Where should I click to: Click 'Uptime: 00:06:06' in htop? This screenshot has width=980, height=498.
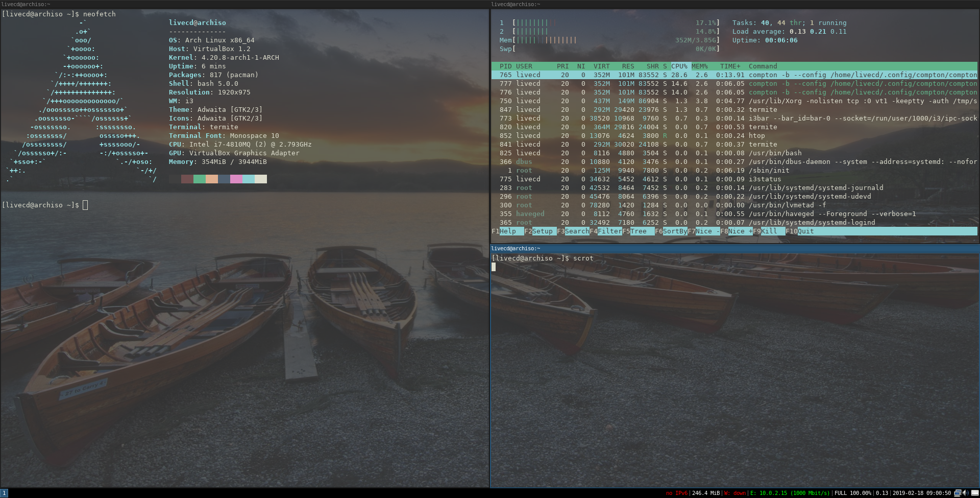click(x=765, y=40)
